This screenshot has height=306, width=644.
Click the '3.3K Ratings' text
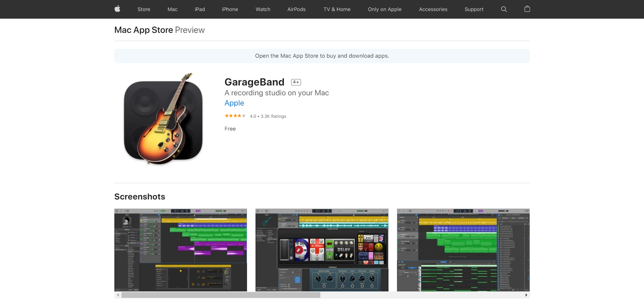pyautogui.click(x=273, y=116)
